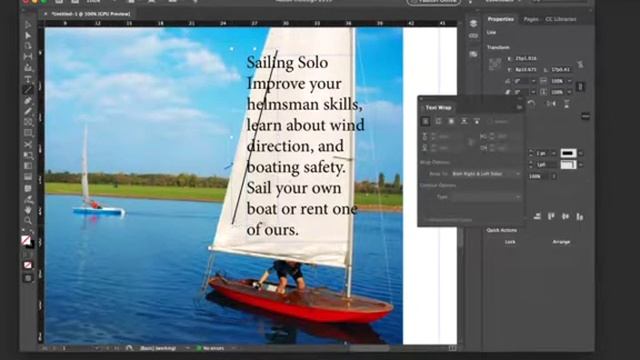Viewport: 640px width, 360px height.
Task: Enable Wrap around bounding box
Action: [438, 121]
